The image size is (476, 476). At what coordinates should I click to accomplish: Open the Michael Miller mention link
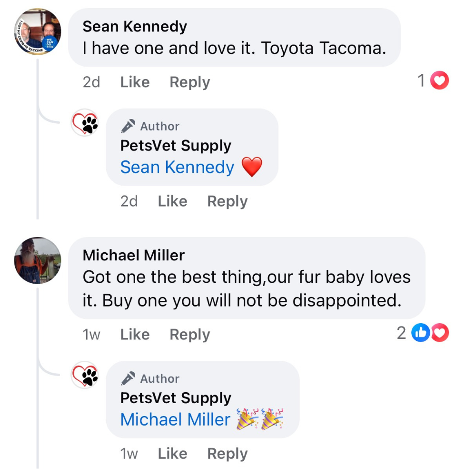175,419
